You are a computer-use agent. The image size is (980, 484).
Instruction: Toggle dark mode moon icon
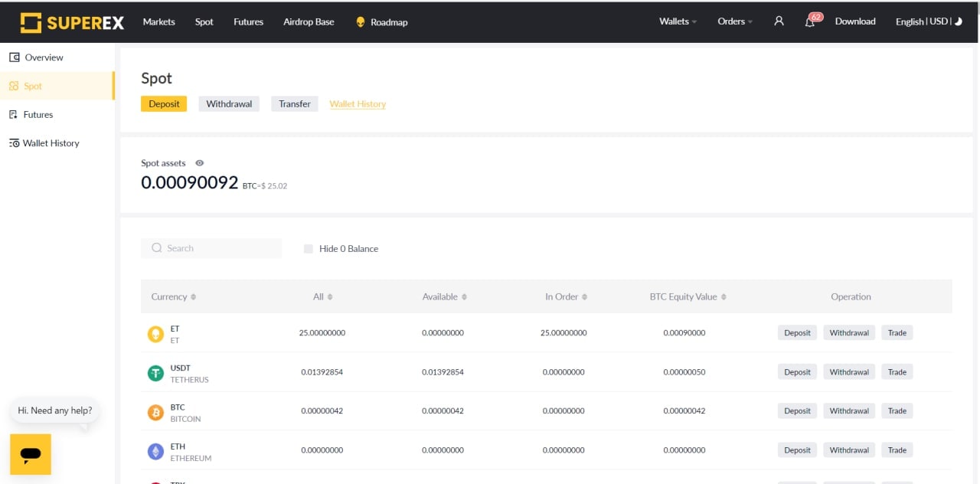point(959,21)
